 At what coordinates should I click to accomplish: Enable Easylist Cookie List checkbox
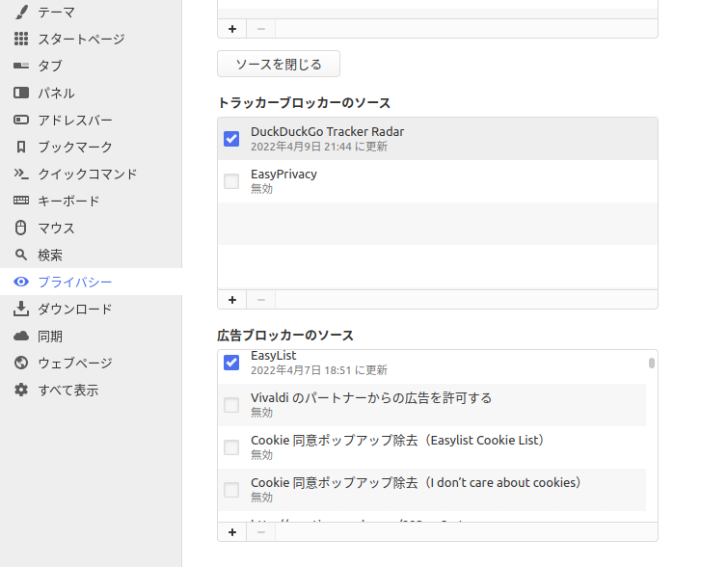(x=231, y=447)
